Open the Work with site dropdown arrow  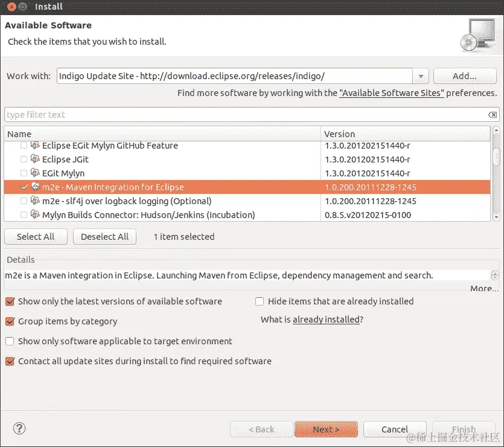point(421,76)
